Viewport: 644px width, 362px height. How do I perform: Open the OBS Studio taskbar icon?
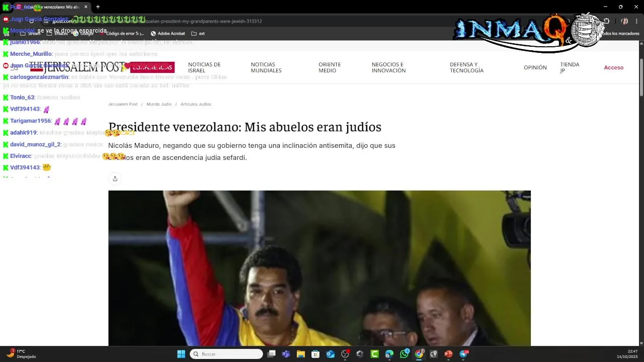pyautogui.click(x=345, y=354)
